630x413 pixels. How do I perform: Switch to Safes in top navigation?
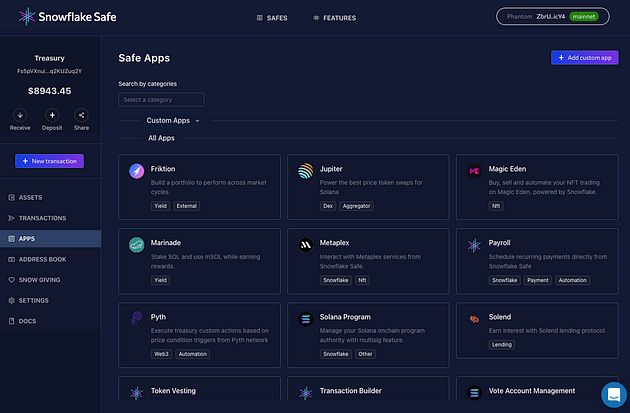(x=272, y=18)
